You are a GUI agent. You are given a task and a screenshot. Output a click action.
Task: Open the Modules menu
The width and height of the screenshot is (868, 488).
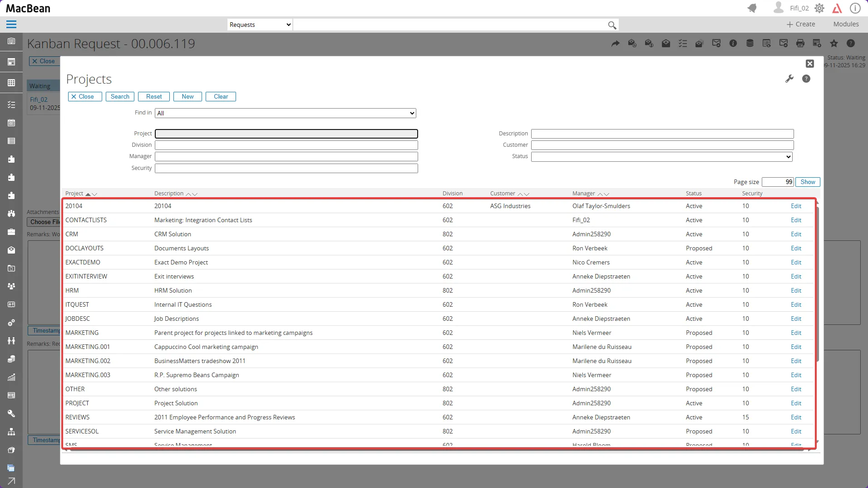click(x=846, y=25)
